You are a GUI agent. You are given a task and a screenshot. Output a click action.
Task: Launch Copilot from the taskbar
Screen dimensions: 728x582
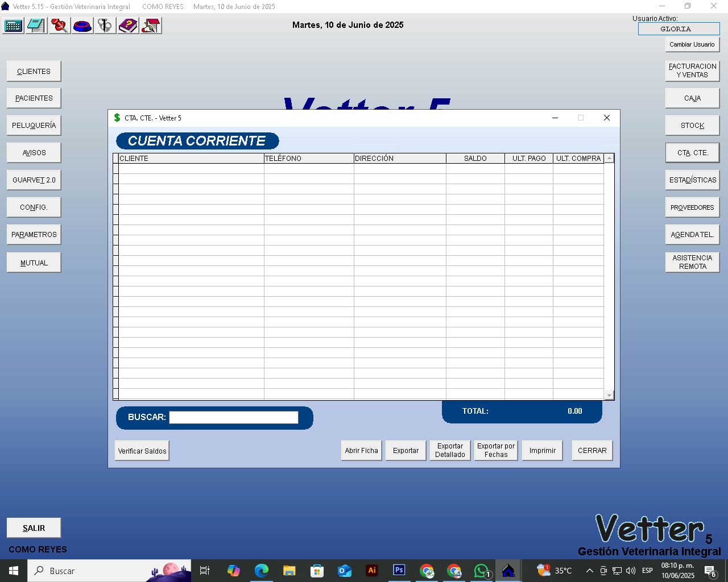tap(233, 571)
